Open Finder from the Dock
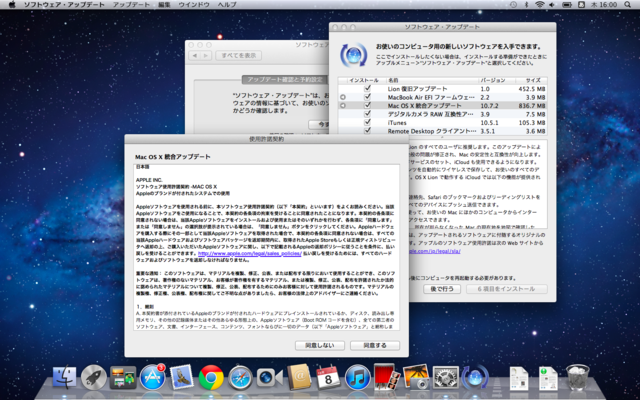This screenshot has width=640, height=400. [x=64, y=377]
